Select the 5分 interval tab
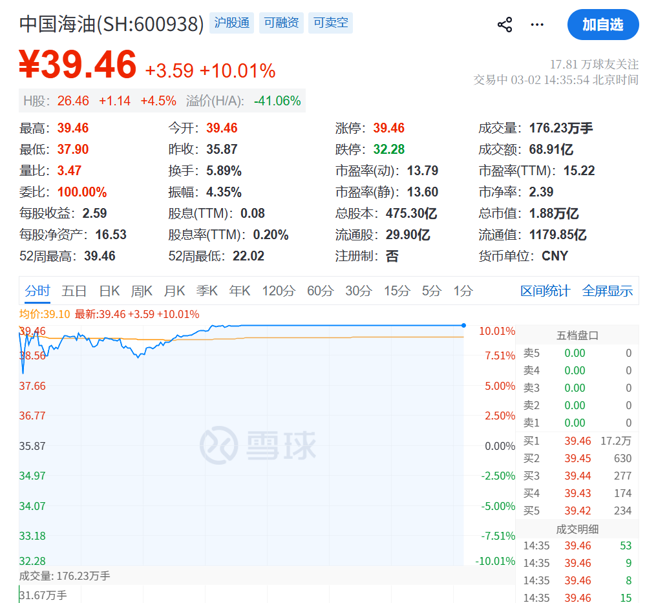Viewport: 667px width, 603px height. [x=431, y=291]
